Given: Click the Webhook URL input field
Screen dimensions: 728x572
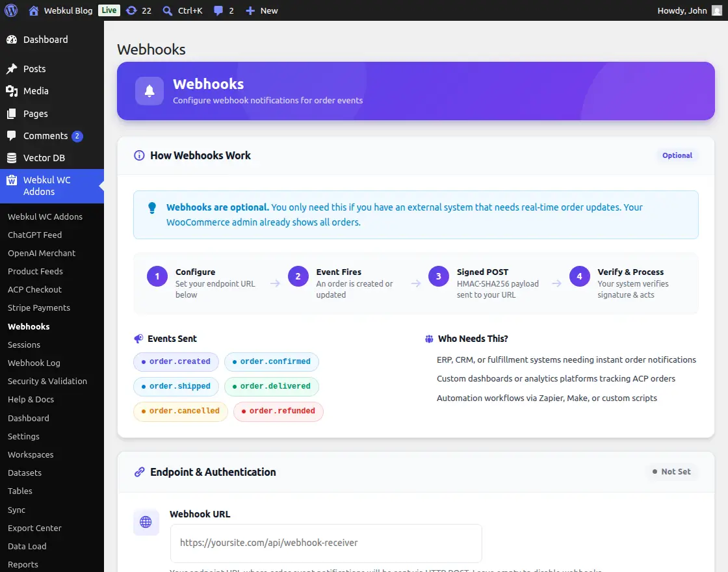Looking at the screenshot, I should [325, 544].
